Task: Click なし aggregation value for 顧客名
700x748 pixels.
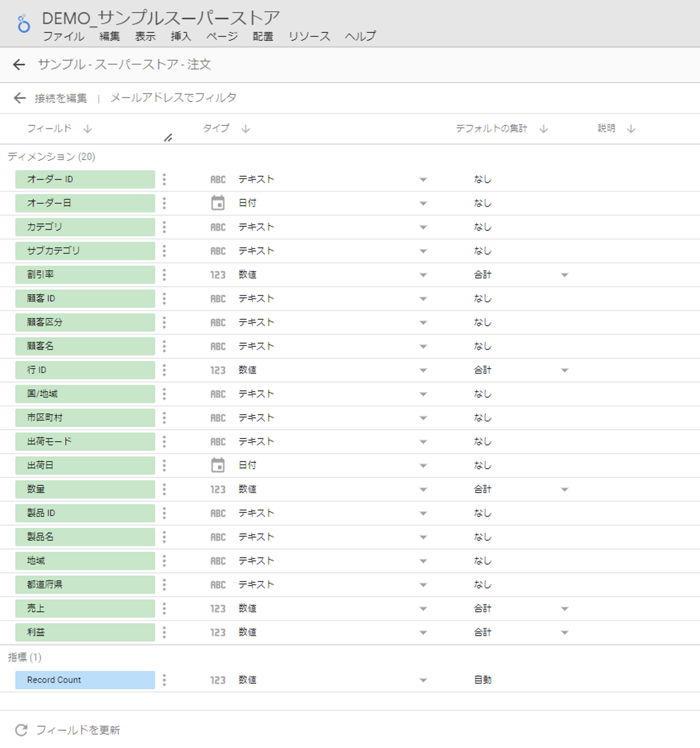Action: 483,346
